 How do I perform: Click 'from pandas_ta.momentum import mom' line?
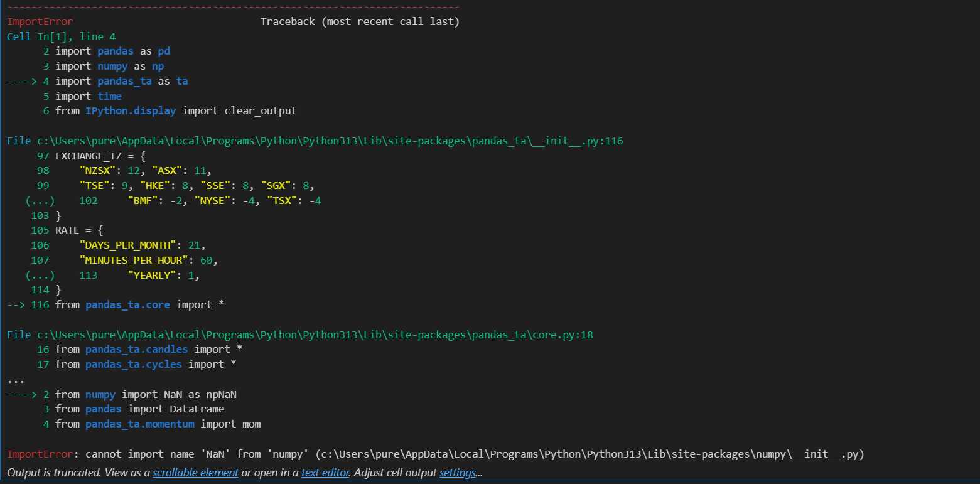[x=158, y=424]
